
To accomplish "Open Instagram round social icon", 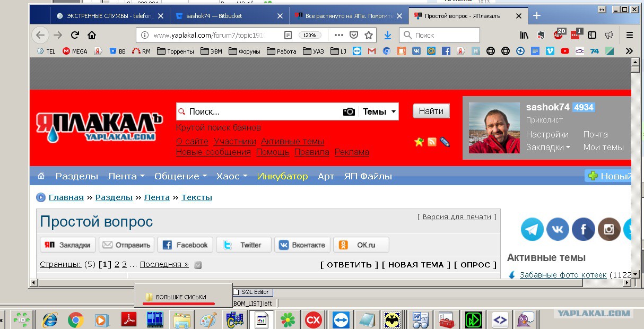I will (x=609, y=229).
